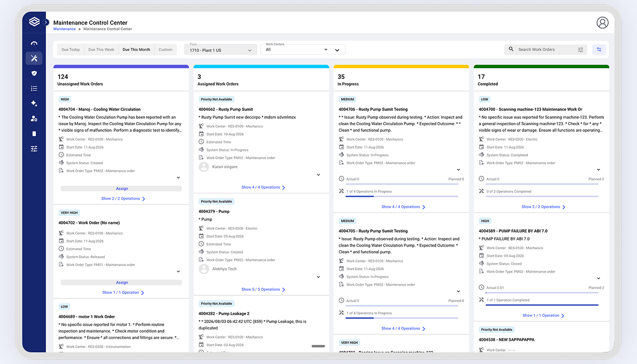The image size is (637, 364).
Task: Open card '4004705 - Rusty Pump Sumit Testing'
Action: 373,231
